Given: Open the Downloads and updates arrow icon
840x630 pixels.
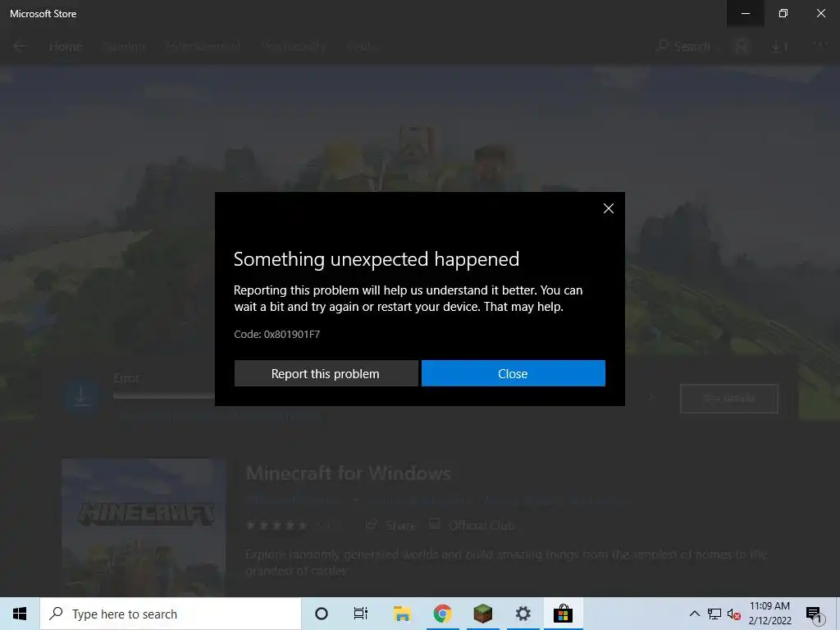Looking at the screenshot, I should pyautogui.click(x=779, y=47).
